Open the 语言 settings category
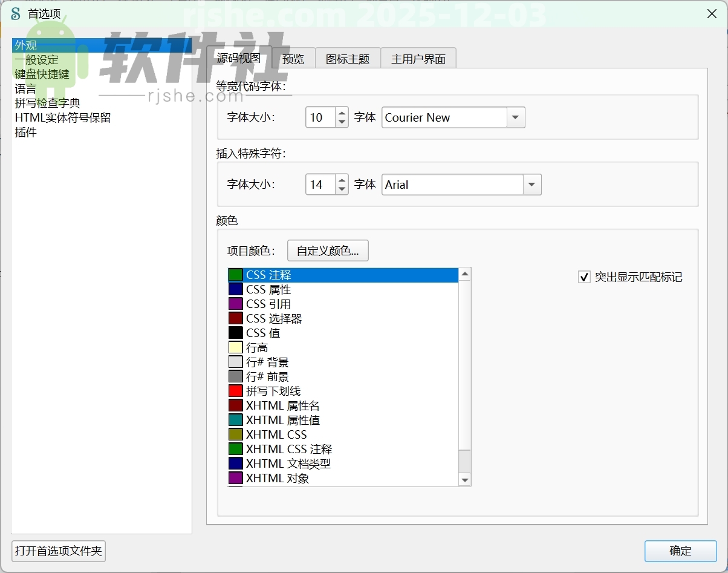The height and width of the screenshot is (573, 728). (25, 88)
